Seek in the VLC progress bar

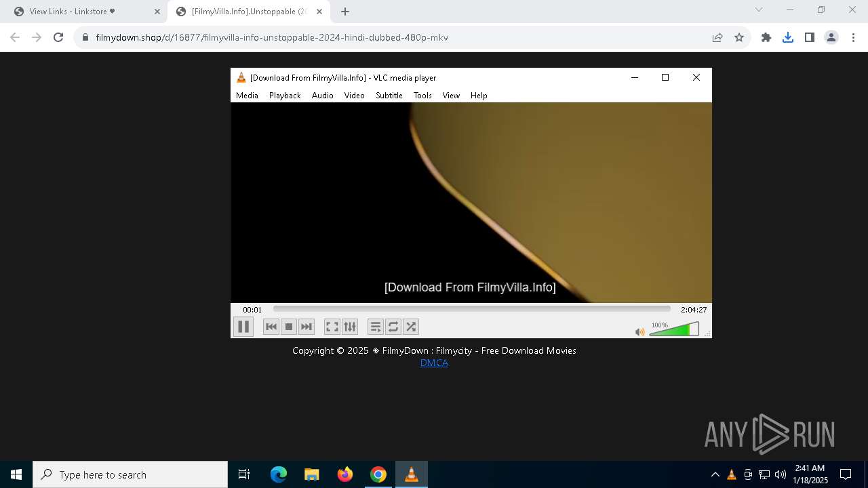pos(471,309)
